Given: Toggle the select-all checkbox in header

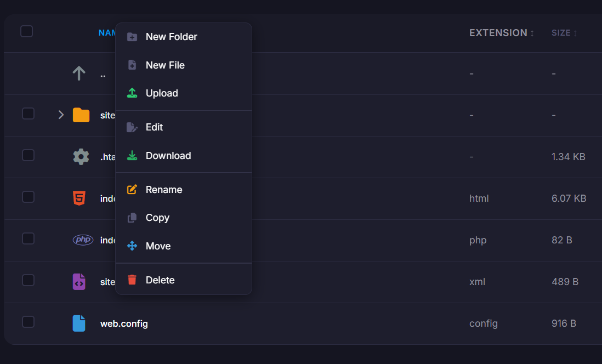Looking at the screenshot, I should (26, 31).
